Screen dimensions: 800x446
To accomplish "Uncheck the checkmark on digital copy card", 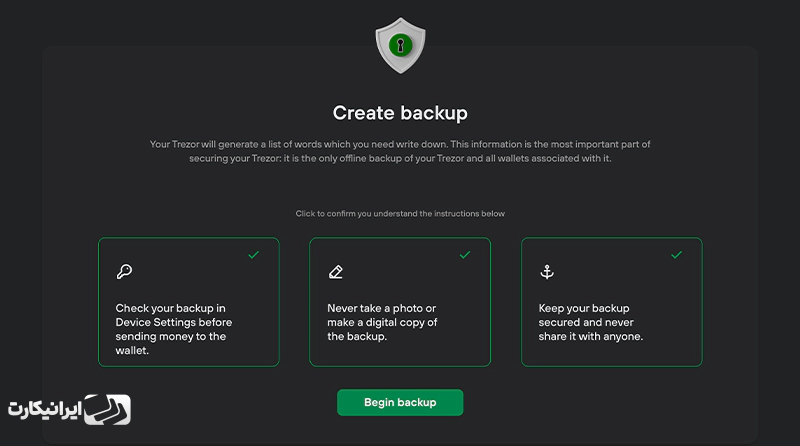I will [x=465, y=255].
